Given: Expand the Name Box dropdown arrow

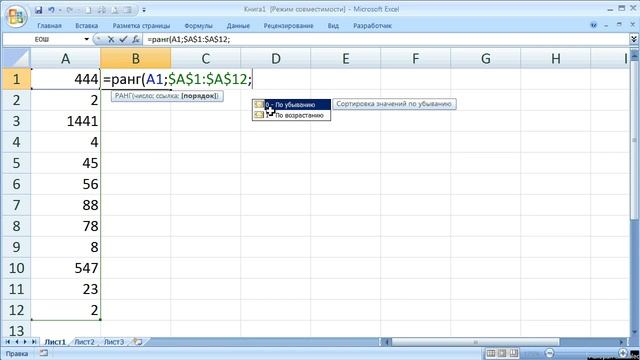Looking at the screenshot, I should tap(87, 39).
